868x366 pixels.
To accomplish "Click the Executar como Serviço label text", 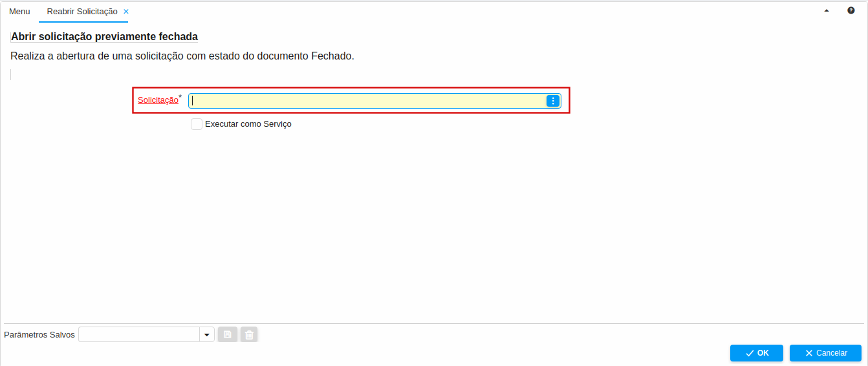I will (248, 124).
